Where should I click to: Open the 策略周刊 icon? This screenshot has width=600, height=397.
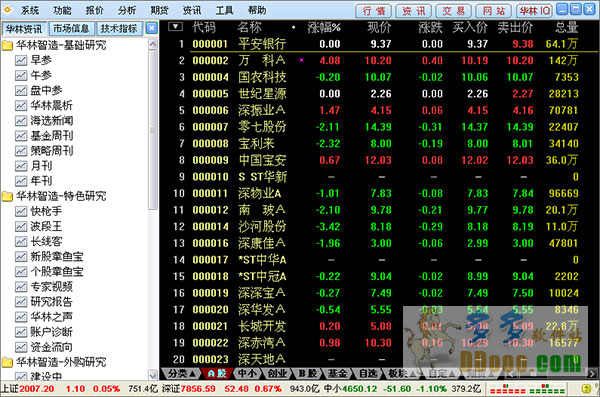click(21, 151)
